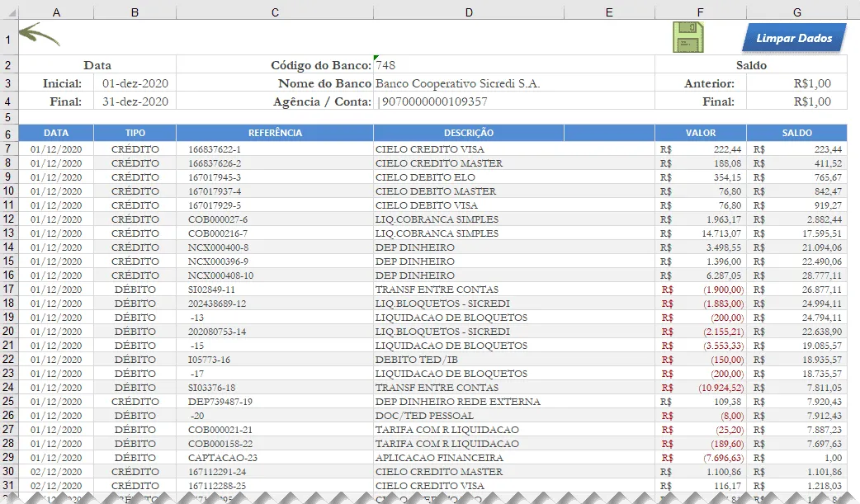The image size is (860, 504).
Task: Click final date 31-dez-2020 cell
Action: click(x=135, y=101)
